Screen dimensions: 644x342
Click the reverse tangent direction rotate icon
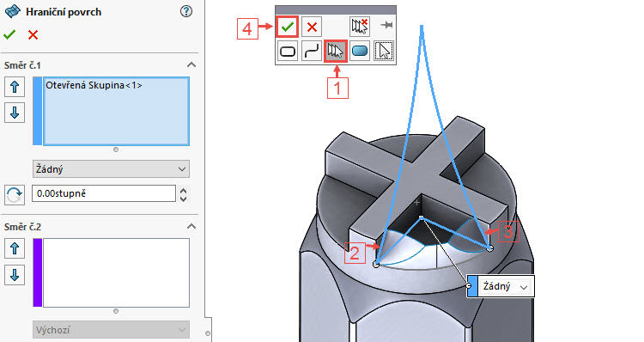coord(15,194)
